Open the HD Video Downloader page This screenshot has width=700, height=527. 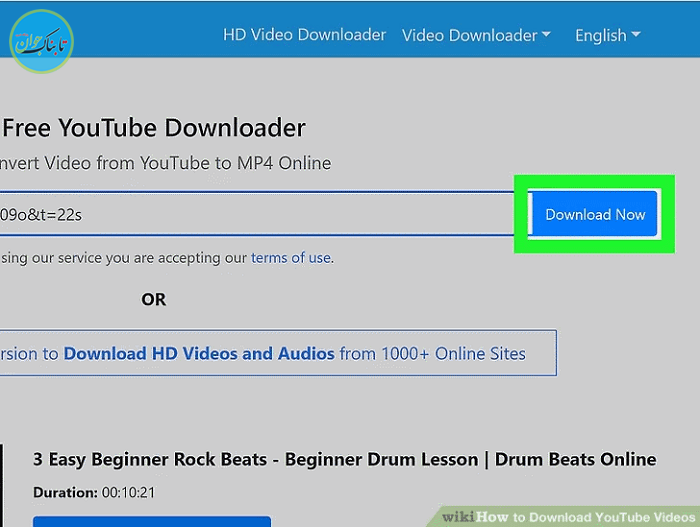[304, 35]
